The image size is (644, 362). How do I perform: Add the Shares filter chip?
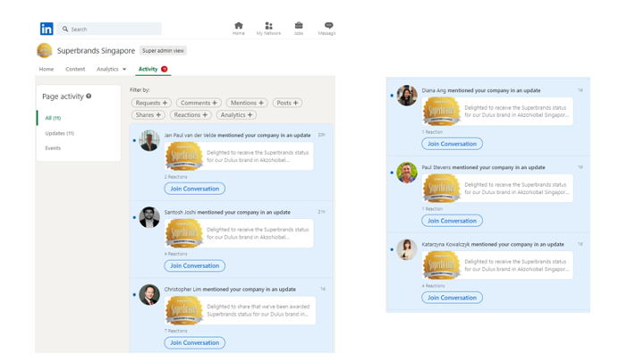148,115
